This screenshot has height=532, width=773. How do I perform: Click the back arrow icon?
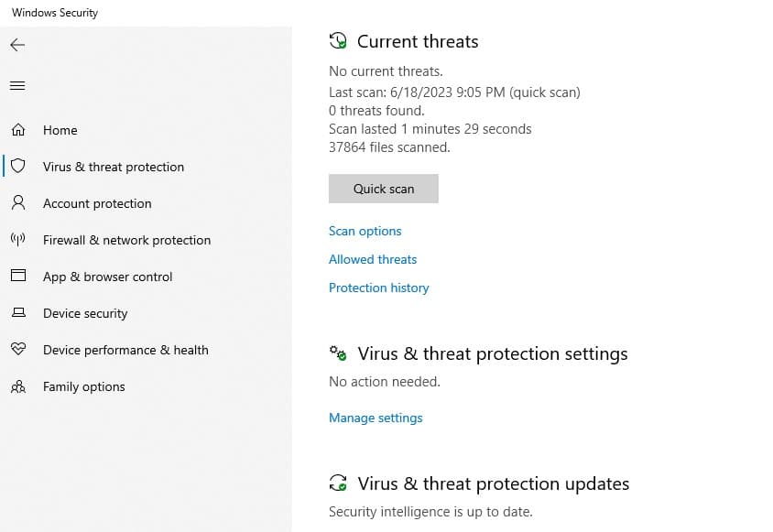[17, 45]
